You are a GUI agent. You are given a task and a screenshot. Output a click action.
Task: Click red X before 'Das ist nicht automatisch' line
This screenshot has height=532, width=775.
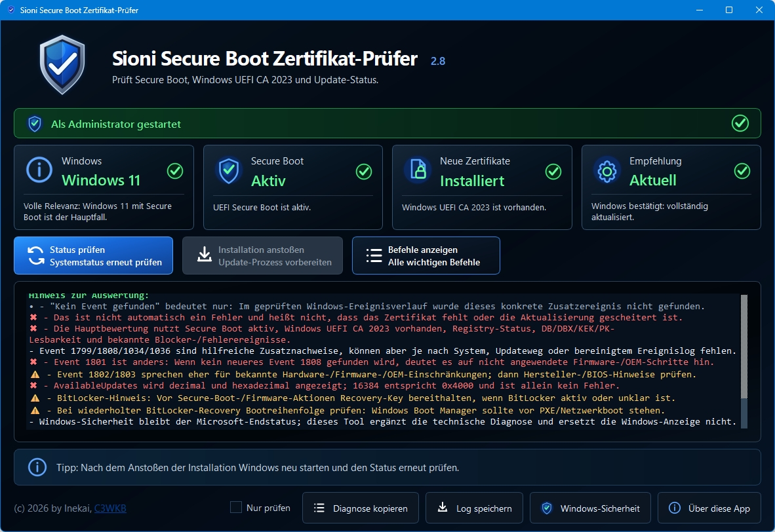[x=33, y=317]
